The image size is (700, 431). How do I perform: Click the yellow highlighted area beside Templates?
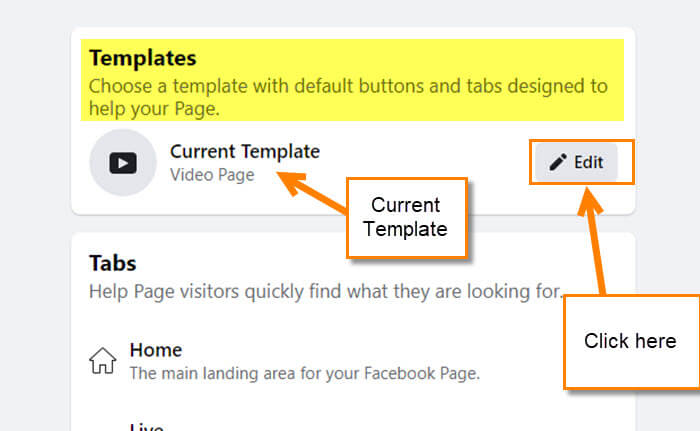pyautogui.click(x=402, y=58)
